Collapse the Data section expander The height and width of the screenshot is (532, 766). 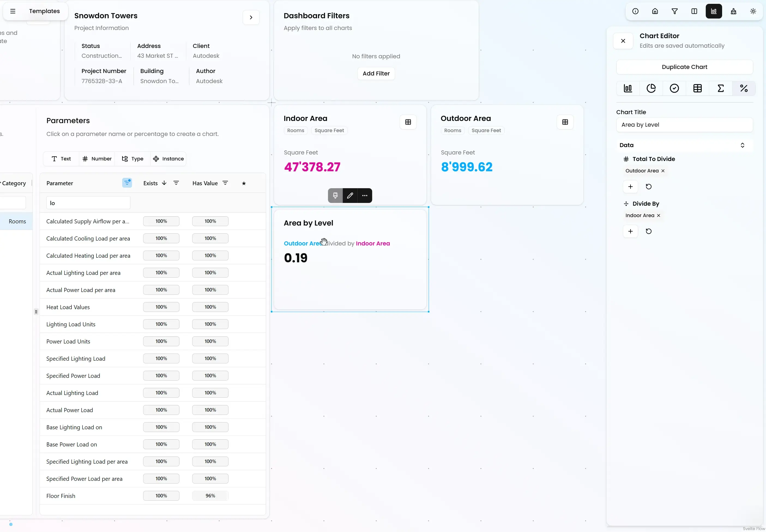click(742, 145)
